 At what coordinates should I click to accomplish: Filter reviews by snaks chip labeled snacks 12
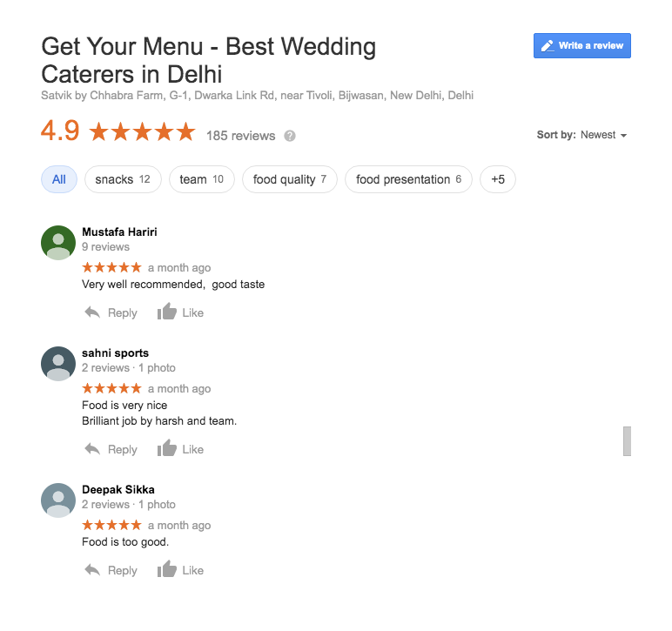point(123,179)
